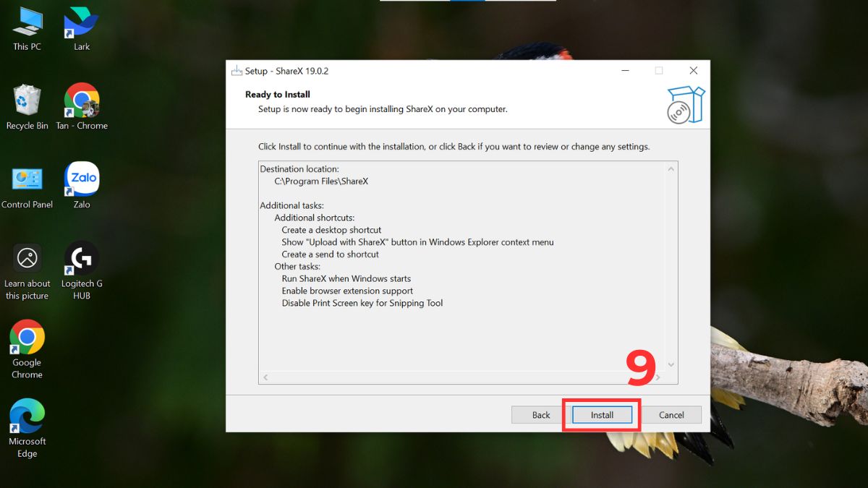
Task: Minimize the ShareX Setup window
Action: point(624,71)
